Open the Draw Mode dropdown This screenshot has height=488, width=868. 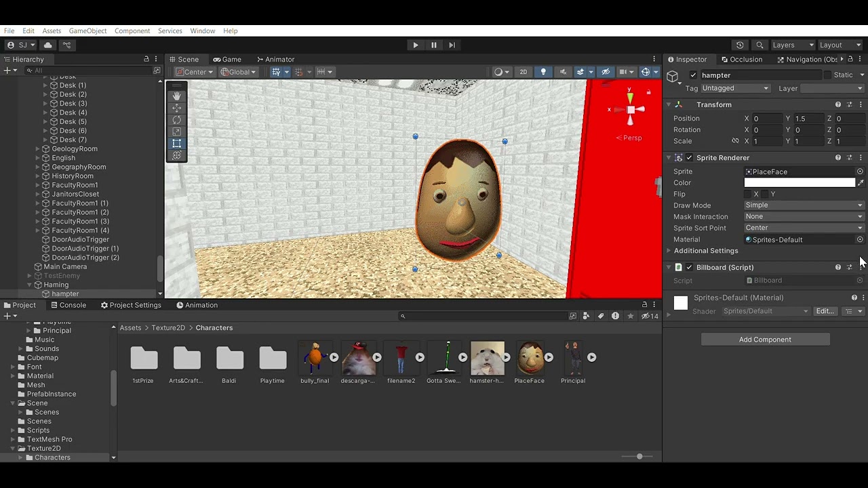click(x=804, y=205)
